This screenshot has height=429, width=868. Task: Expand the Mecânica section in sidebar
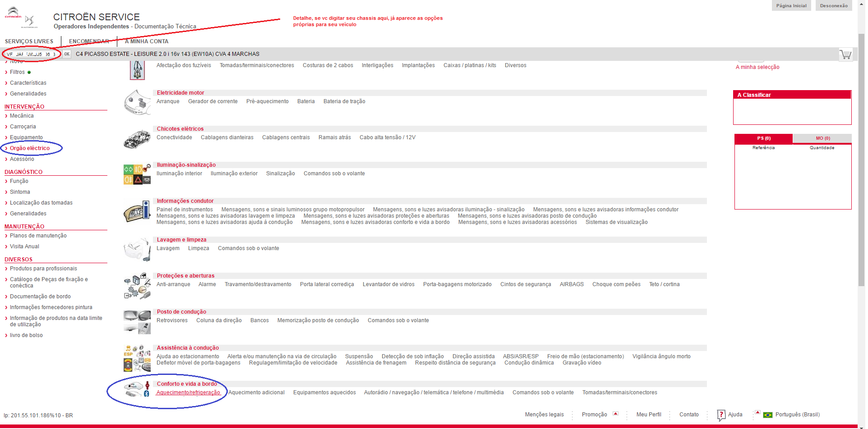(x=22, y=116)
